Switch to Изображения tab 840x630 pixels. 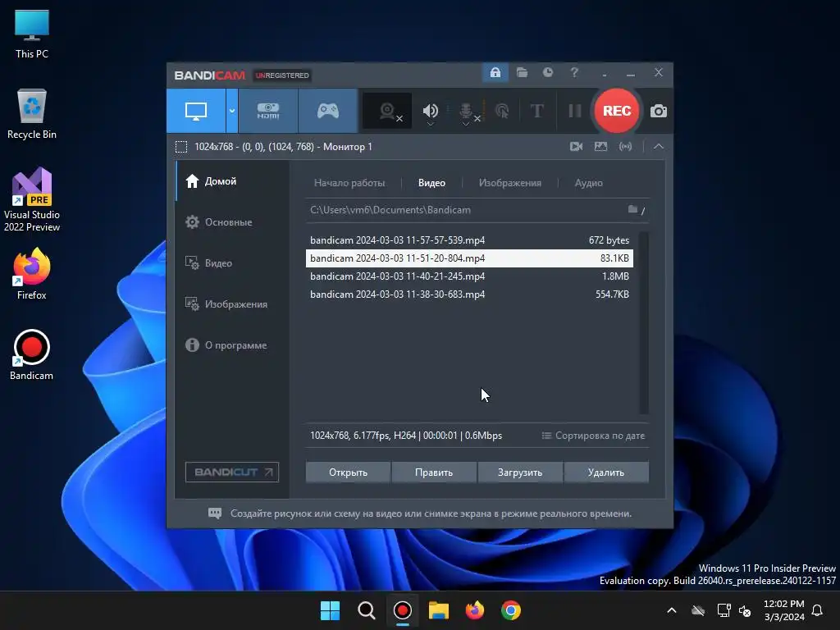[x=510, y=183]
